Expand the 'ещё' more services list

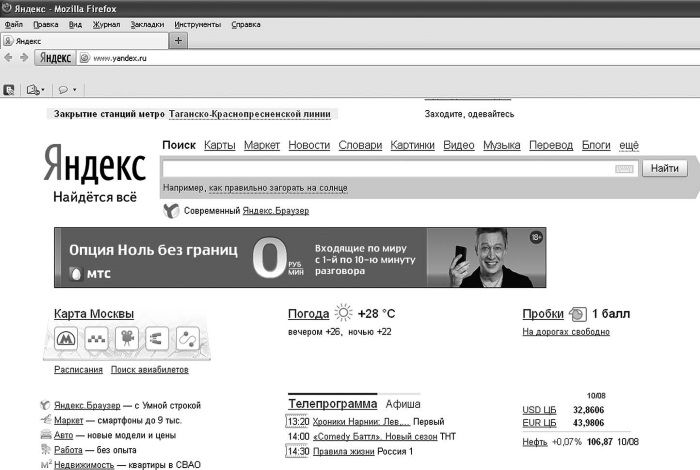click(x=628, y=145)
